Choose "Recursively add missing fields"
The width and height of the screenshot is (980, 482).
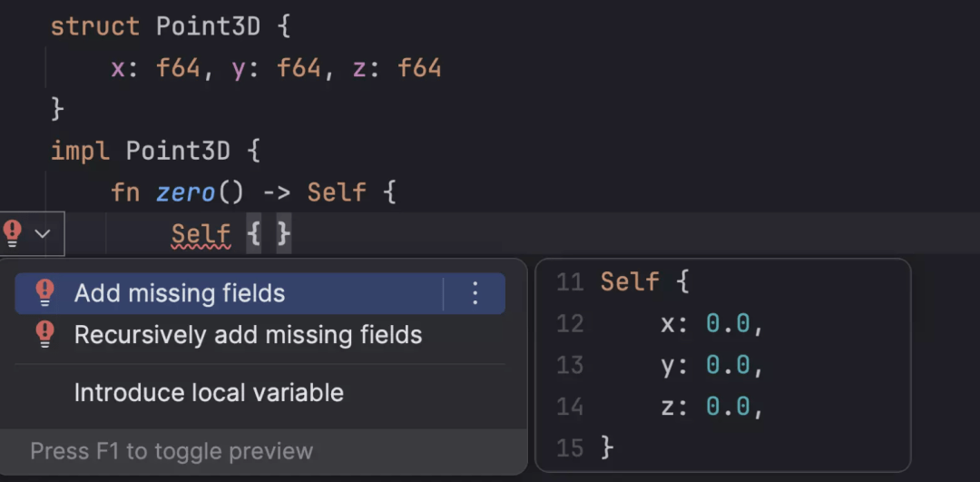(x=248, y=335)
